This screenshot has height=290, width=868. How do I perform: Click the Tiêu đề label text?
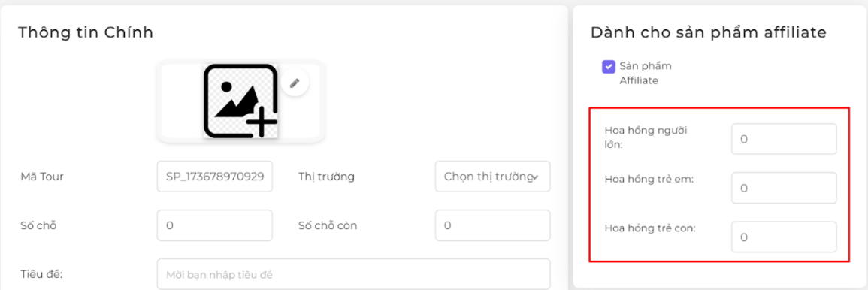42,274
